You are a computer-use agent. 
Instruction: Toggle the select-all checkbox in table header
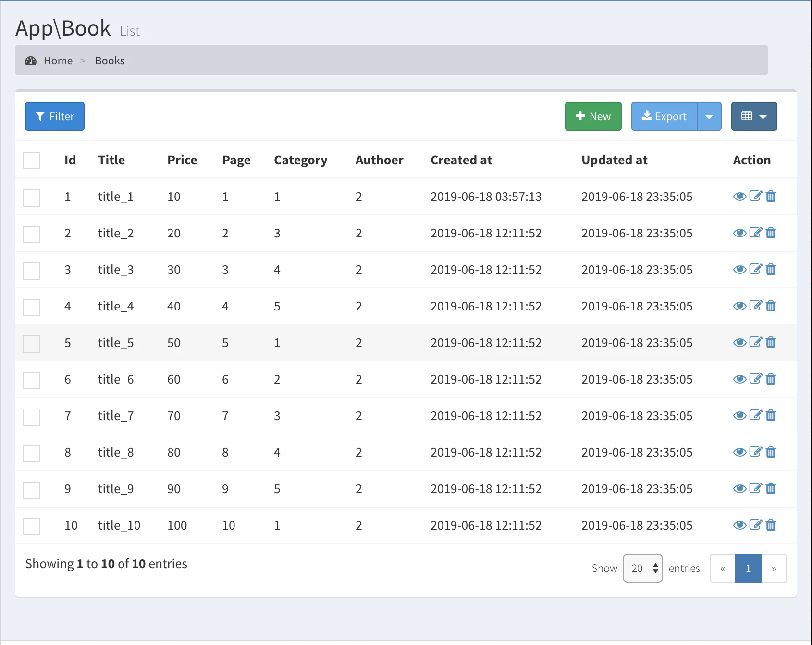click(x=32, y=161)
